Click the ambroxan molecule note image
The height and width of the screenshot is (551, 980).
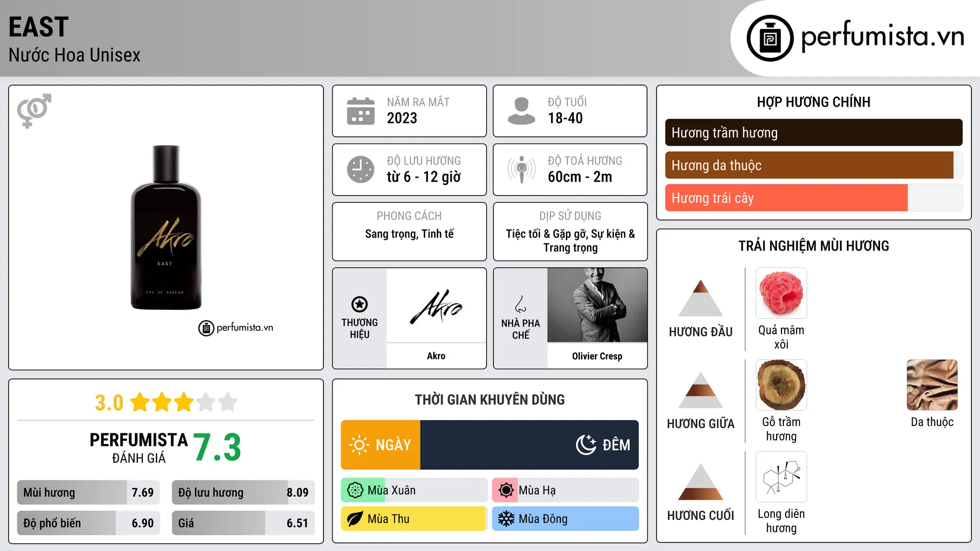[781, 477]
